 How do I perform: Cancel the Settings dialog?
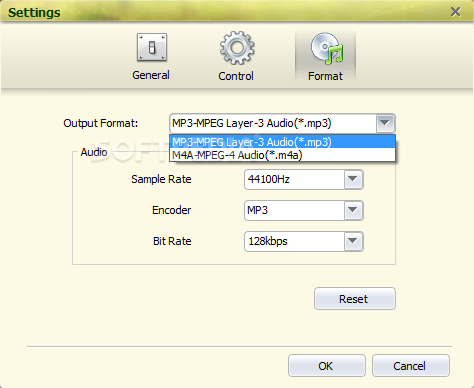click(411, 366)
